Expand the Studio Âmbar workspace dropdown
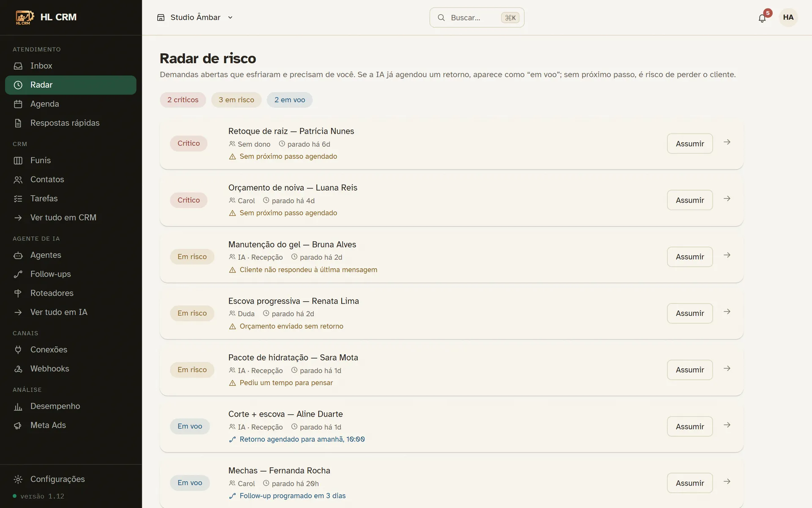 click(x=195, y=17)
